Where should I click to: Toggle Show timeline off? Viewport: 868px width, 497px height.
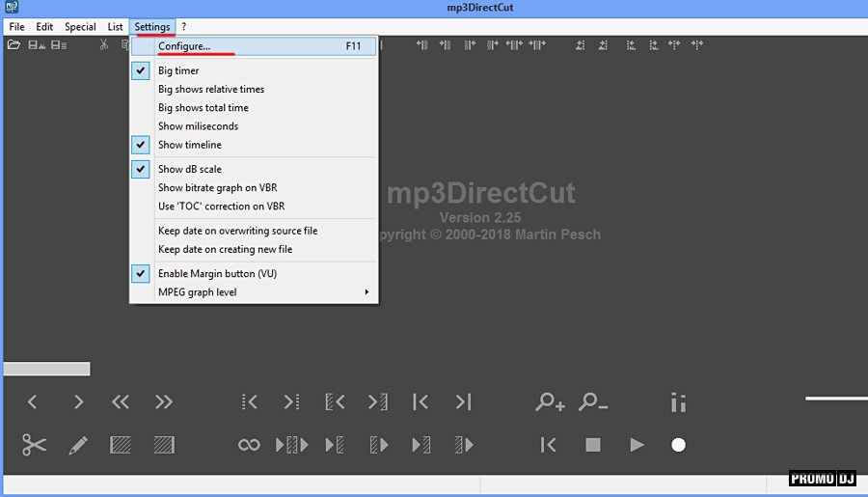coord(189,145)
